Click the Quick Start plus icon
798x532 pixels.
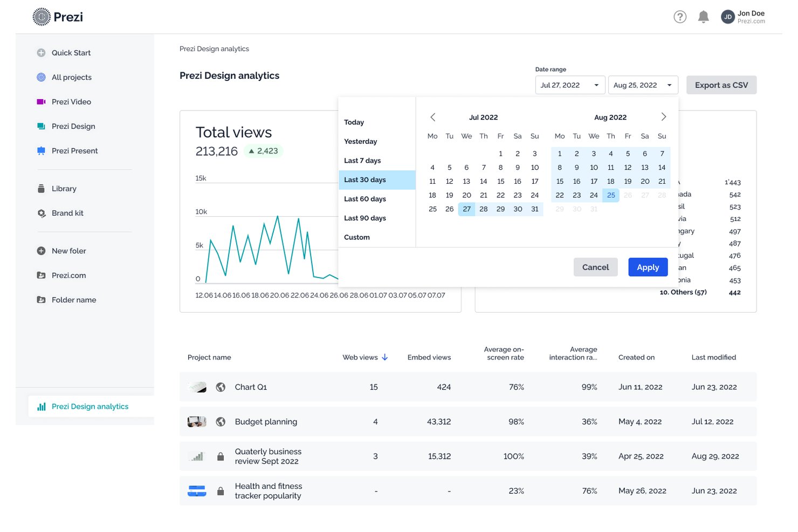[41, 53]
